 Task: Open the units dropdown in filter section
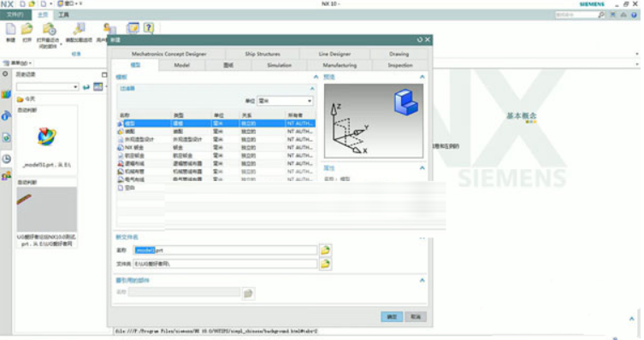[285, 101]
